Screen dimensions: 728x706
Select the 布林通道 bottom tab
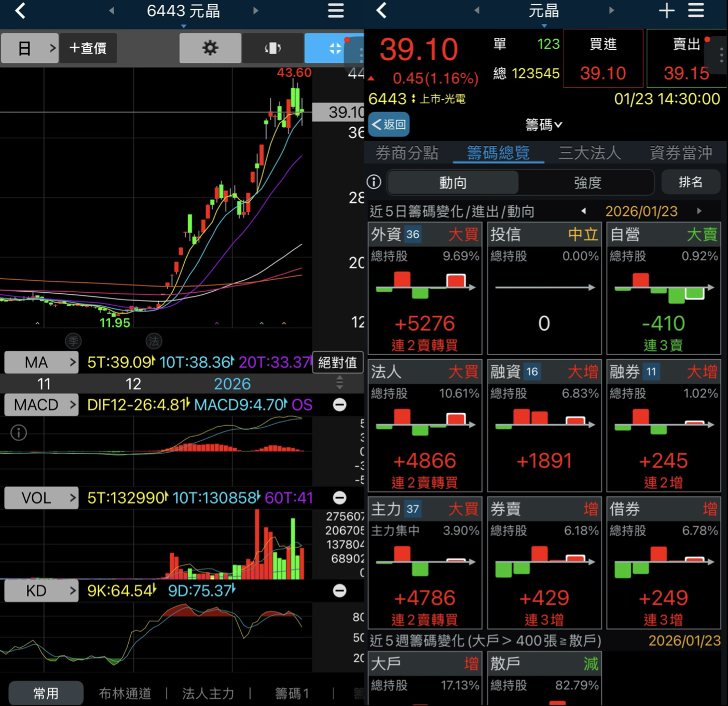pos(125,693)
